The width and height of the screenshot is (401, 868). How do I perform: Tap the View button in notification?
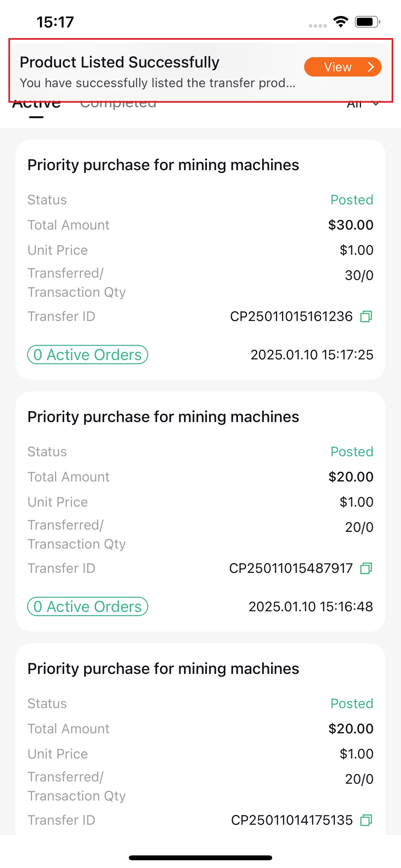(342, 67)
